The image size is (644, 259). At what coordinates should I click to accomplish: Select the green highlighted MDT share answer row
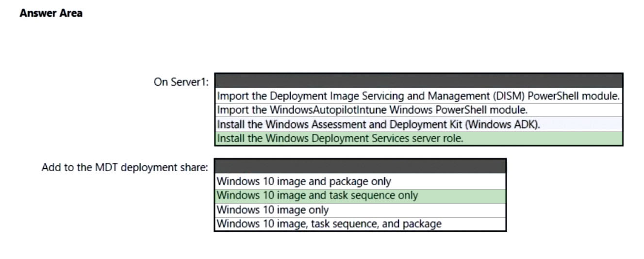click(360, 195)
